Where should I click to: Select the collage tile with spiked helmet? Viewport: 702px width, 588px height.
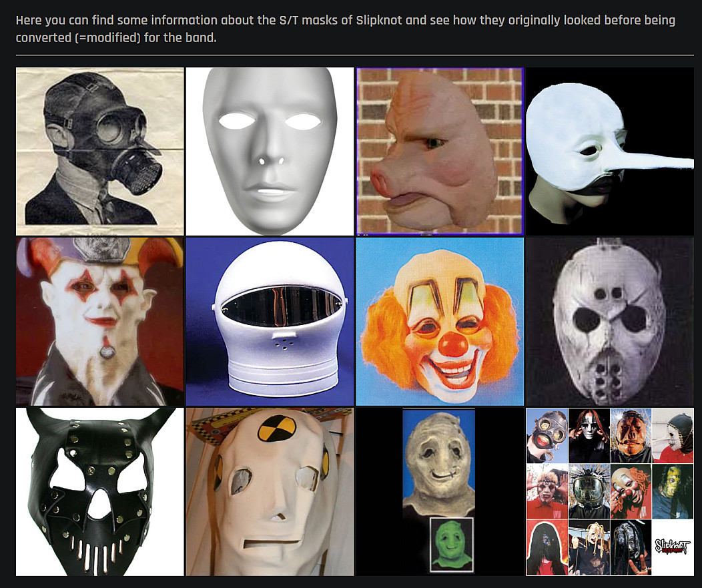click(589, 491)
